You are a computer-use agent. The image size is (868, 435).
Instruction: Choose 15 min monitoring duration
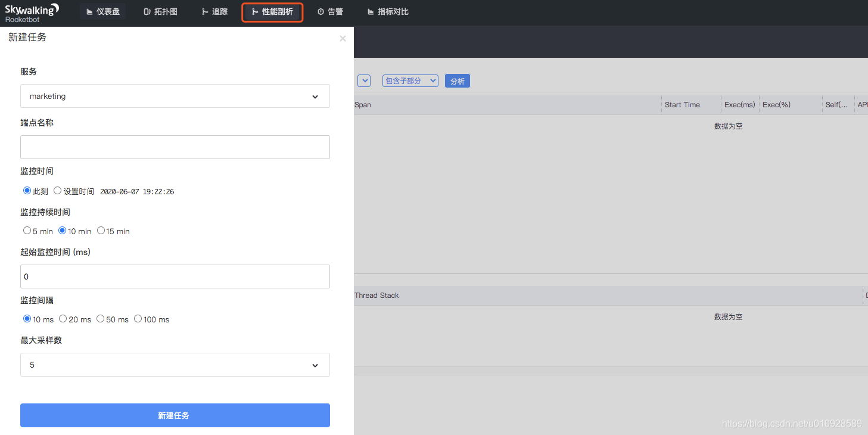pos(101,231)
